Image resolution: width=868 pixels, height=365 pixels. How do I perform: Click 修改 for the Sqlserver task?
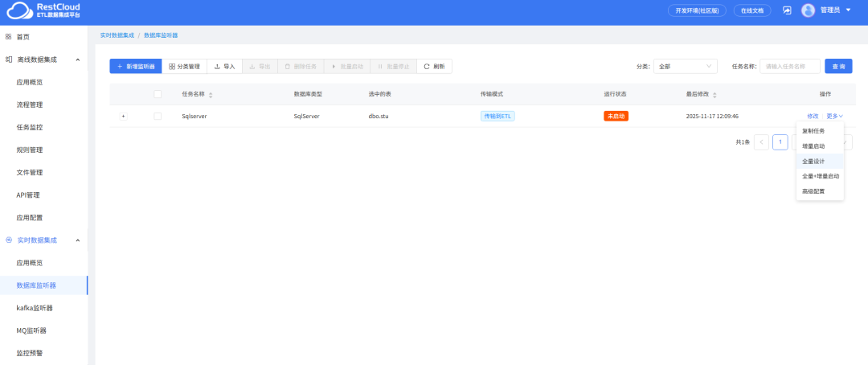813,117
